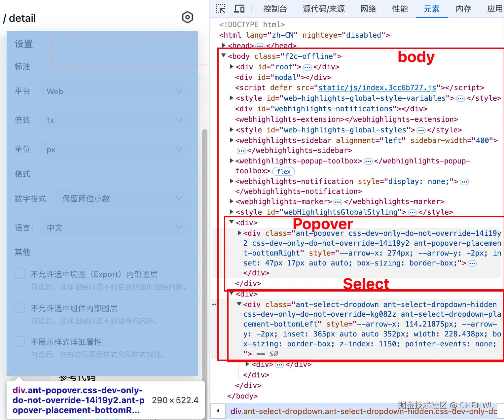Enable 不允许选中切图（Export）内部图层 checkbox

click(20, 273)
